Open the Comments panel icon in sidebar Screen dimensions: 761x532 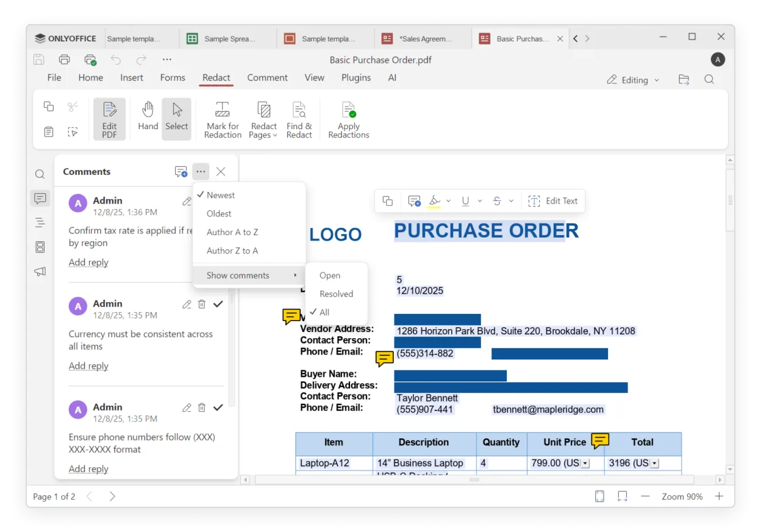[40, 199]
